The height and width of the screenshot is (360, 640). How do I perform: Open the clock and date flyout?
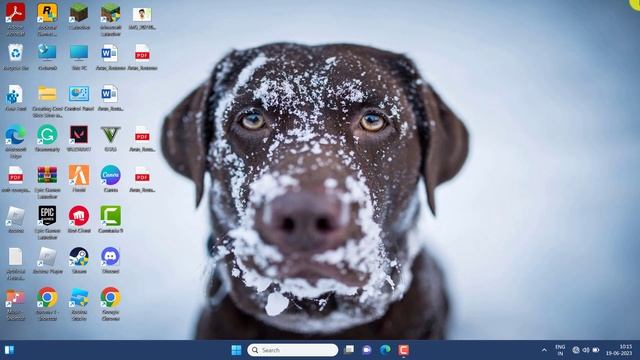619,350
